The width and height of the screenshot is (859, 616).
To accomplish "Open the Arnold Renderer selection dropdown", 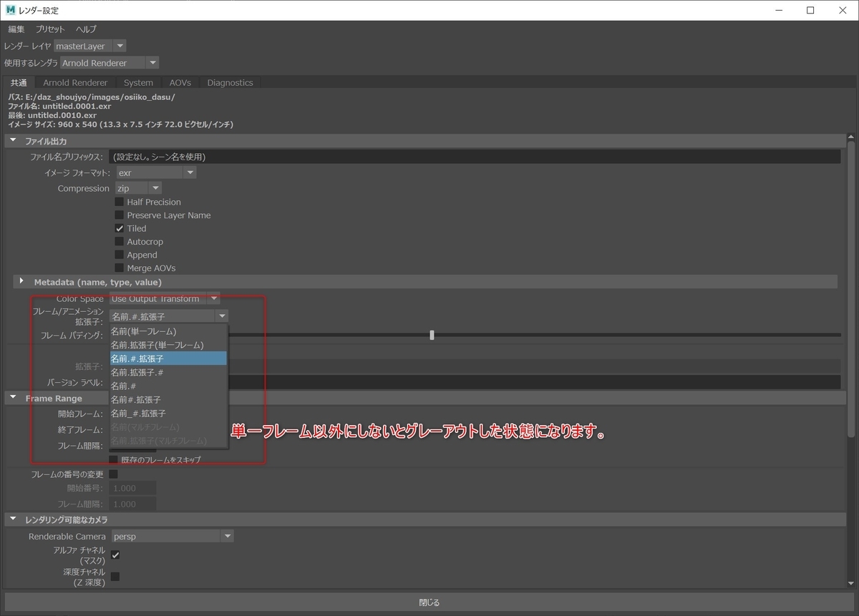I will (x=110, y=63).
